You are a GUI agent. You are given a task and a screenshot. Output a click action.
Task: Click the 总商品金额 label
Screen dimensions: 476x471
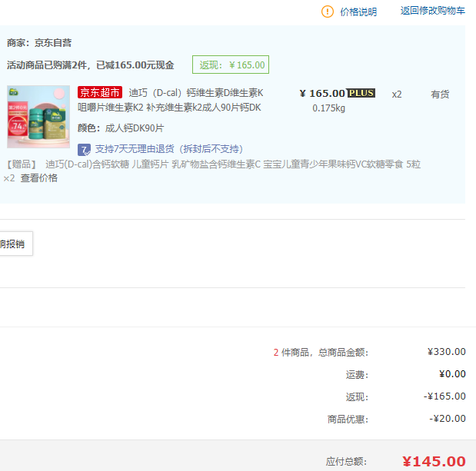[x=343, y=353]
